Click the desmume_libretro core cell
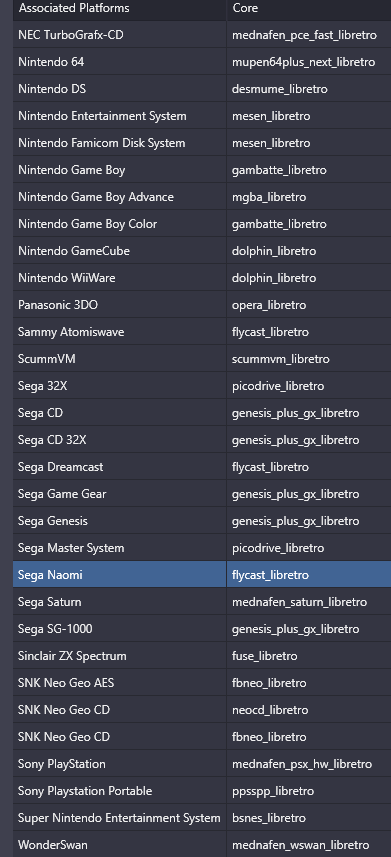 pyautogui.click(x=309, y=89)
